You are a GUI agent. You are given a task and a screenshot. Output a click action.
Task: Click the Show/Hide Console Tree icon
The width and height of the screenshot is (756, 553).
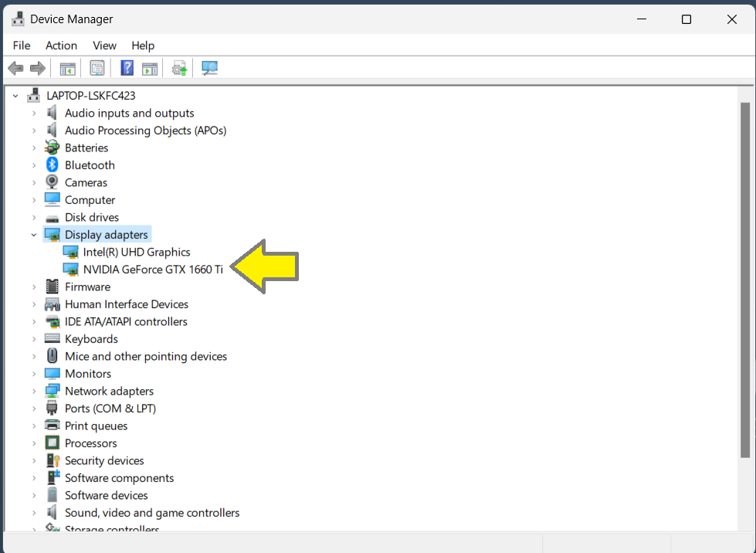(x=67, y=68)
